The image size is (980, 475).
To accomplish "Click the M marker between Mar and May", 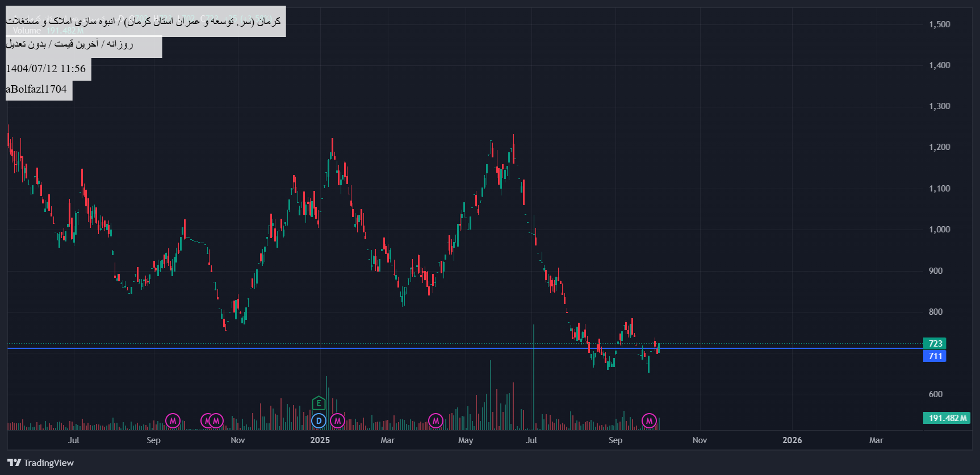I will click(x=435, y=421).
